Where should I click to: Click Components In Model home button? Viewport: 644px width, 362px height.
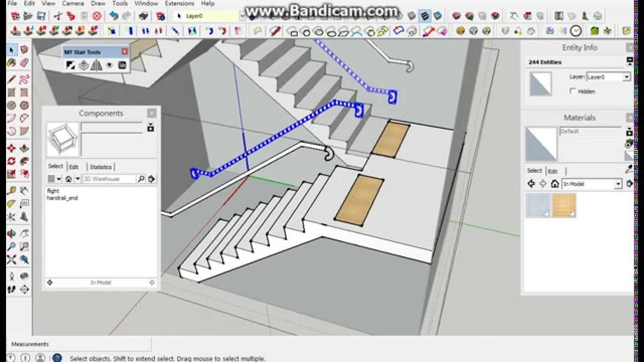point(68,179)
